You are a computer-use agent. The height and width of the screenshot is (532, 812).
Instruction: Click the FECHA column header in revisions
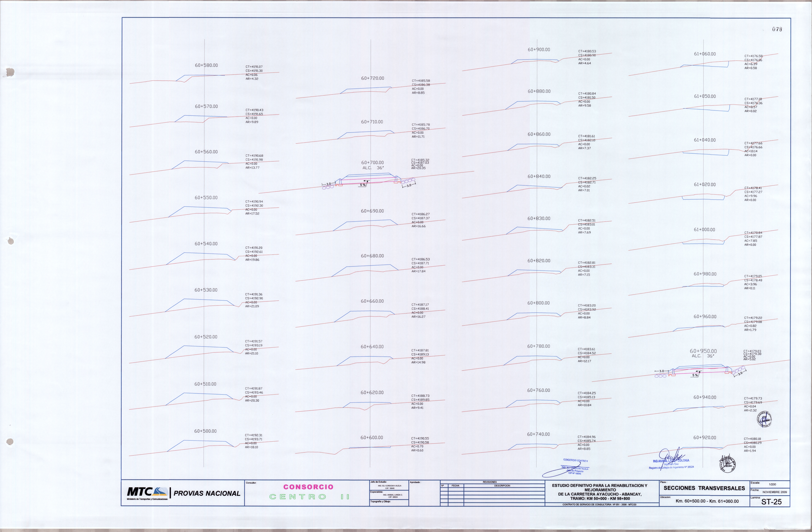[456, 486]
